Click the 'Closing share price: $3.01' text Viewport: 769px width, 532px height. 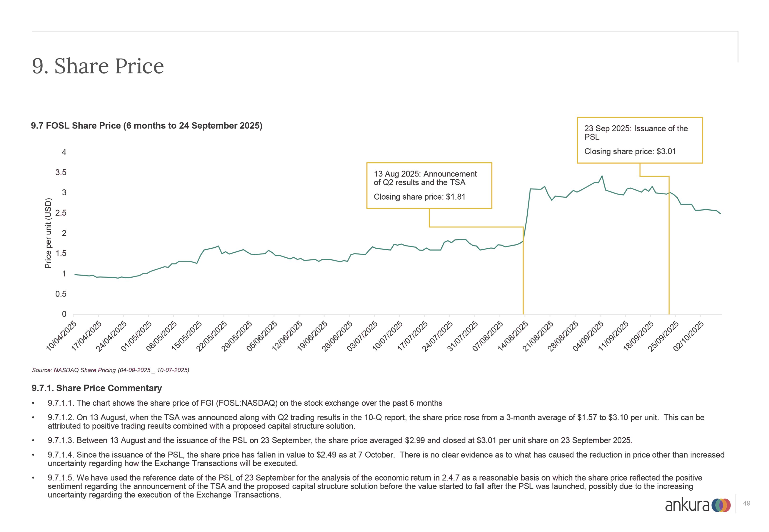(630, 151)
